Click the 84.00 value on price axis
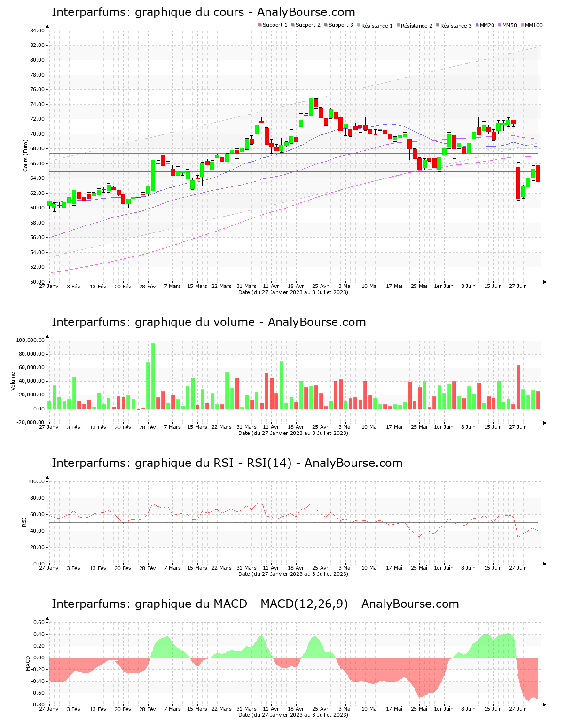Image resolution: width=564 pixels, height=728 pixels. 37,31
